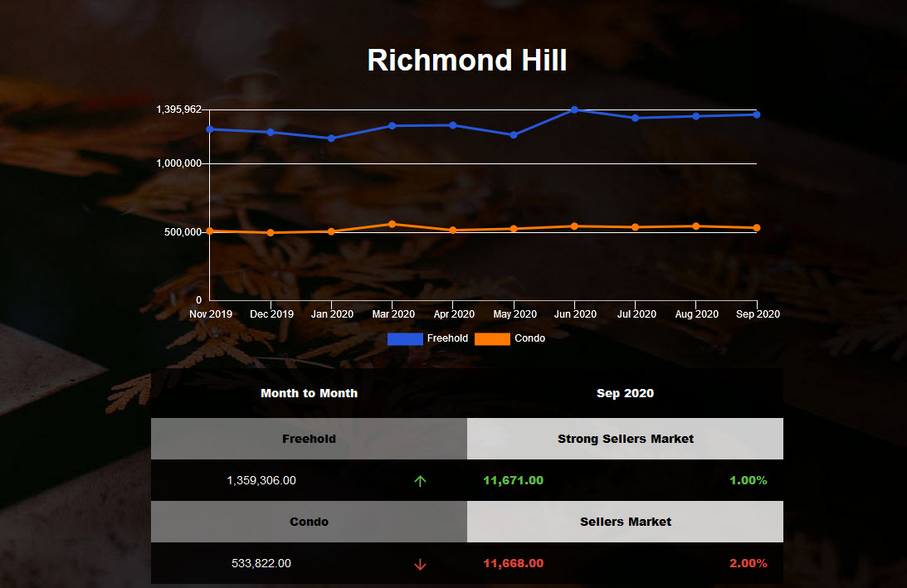Click the Month to Month table header
Screen dimensions: 907x588
[309, 393]
